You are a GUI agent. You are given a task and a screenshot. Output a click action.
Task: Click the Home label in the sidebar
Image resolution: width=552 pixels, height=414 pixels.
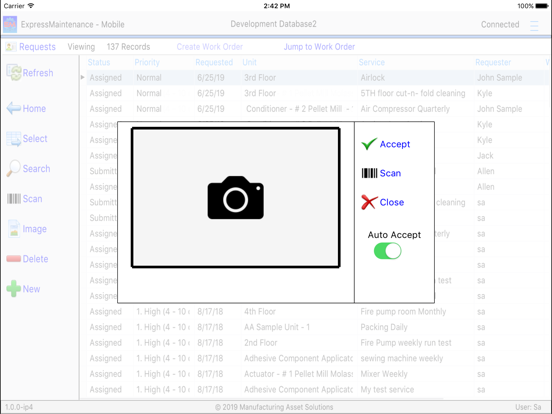(34, 108)
